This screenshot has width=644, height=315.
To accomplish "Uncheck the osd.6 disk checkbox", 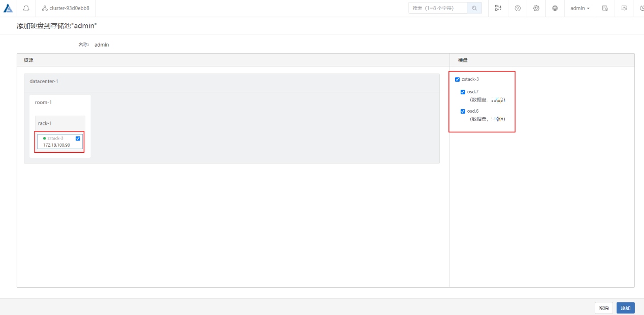I will click(x=463, y=112).
